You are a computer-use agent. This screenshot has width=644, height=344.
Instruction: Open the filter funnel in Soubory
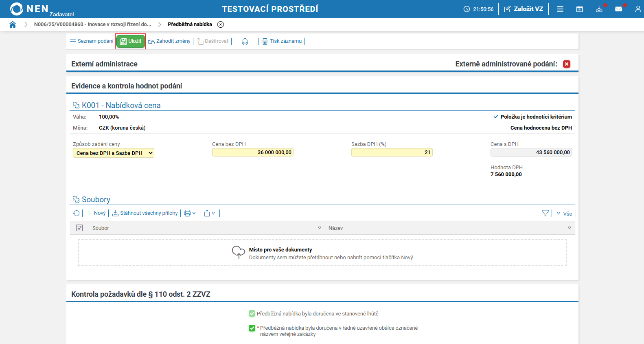pos(545,213)
